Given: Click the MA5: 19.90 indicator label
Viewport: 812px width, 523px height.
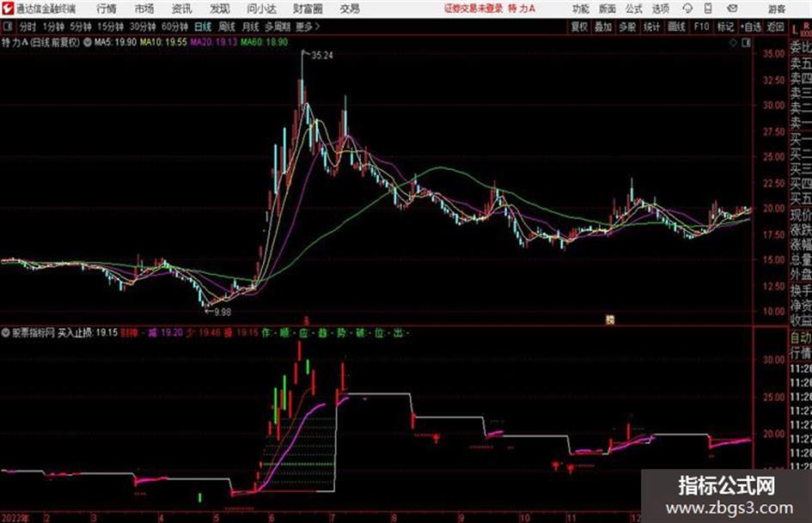Looking at the screenshot, I should [x=115, y=42].
